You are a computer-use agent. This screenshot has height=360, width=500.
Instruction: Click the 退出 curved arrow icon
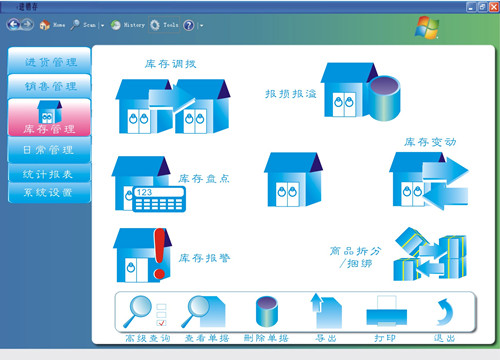click(445, 312)
